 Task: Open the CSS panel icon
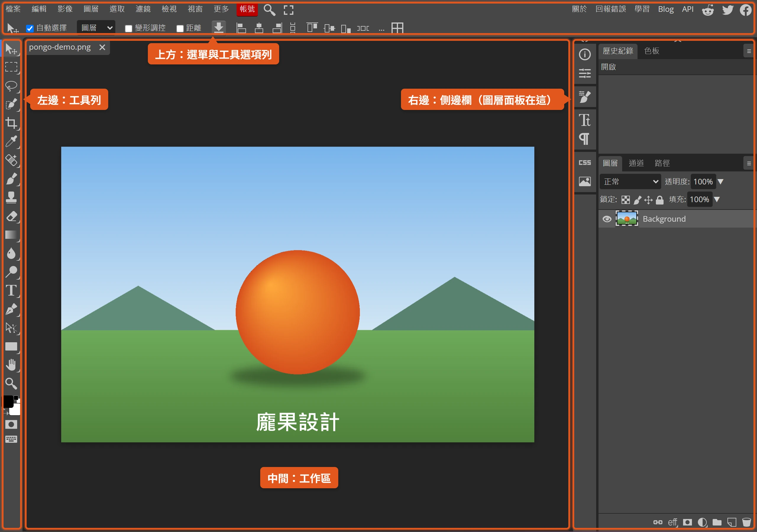pos(585,163)
